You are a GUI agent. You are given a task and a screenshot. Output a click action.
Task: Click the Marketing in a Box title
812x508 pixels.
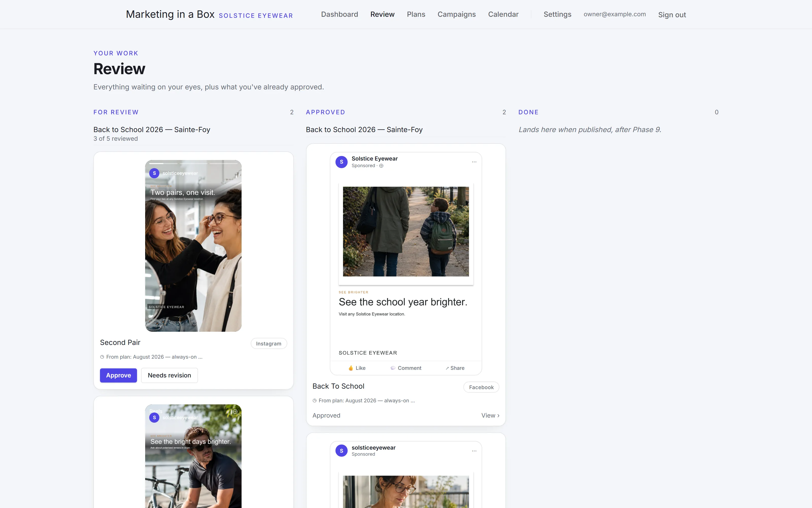[x=170, y=14]
